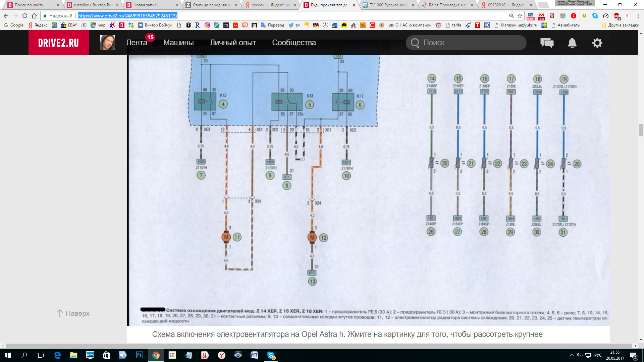The image size is (644, 362).
Task: Open Skype extension in toolbar
Action: point(595,16)
